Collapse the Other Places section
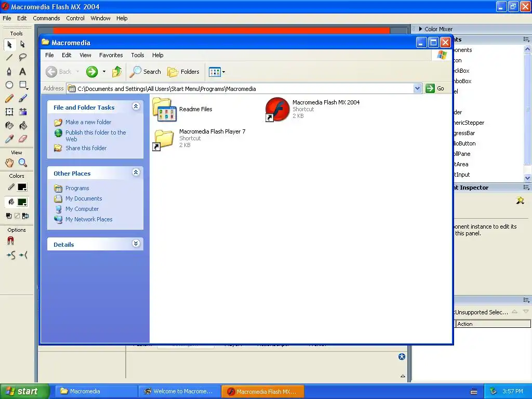Screen dimensions: 532x399 click(x=136, y=172)
